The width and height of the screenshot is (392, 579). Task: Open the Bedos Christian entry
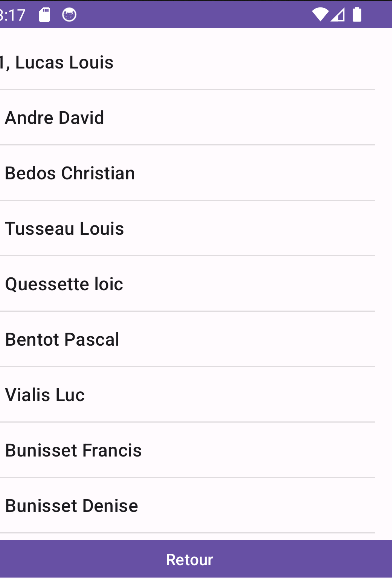point(188,173)
